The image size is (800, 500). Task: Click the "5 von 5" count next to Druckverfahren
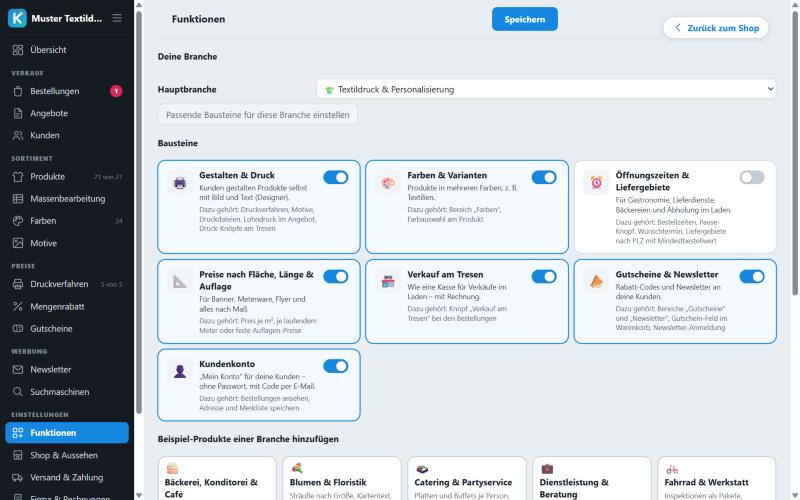pos(111,284)
